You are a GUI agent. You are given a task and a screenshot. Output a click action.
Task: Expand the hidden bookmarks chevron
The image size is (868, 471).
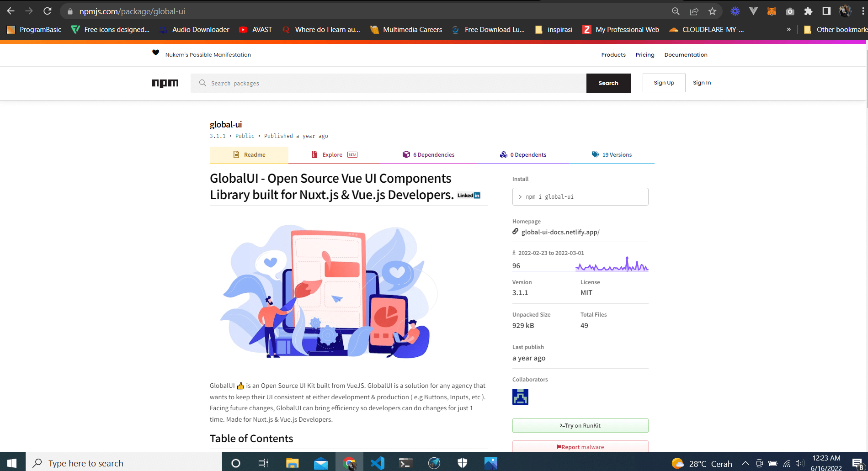tap(788, 29)
